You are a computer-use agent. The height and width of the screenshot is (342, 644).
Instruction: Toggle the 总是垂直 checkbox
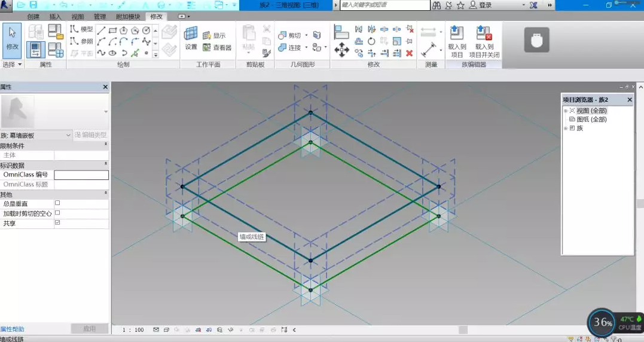57,203
